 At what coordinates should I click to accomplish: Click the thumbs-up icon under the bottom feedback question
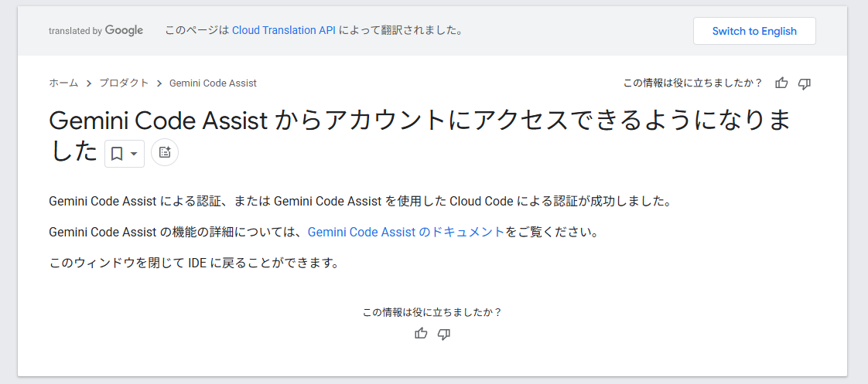pyautogui.click(x=421, y=334)
